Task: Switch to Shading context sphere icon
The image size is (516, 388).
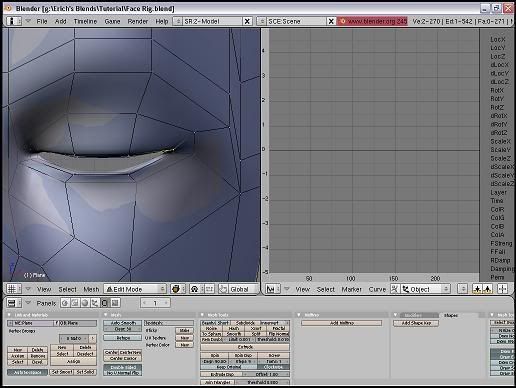Action: click(x=85, y=303)
